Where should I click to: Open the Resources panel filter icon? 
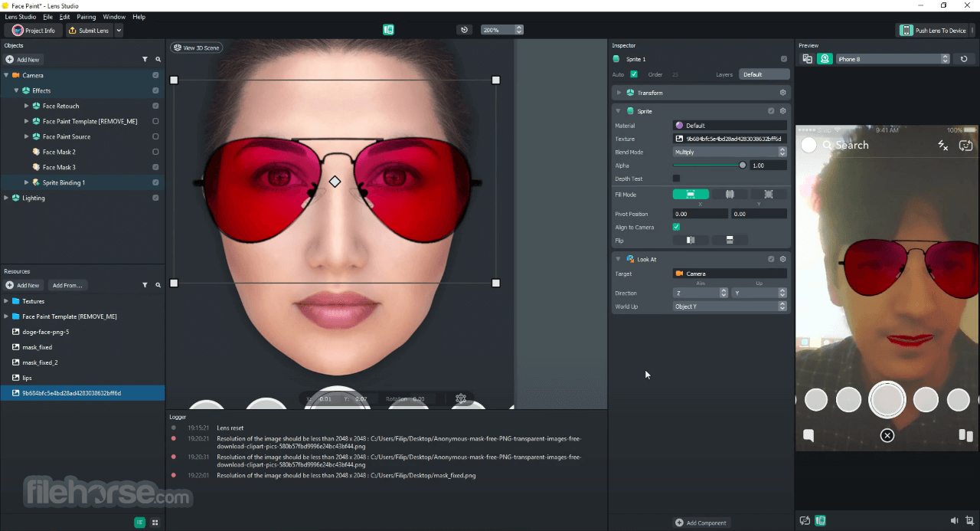(145, 285)
